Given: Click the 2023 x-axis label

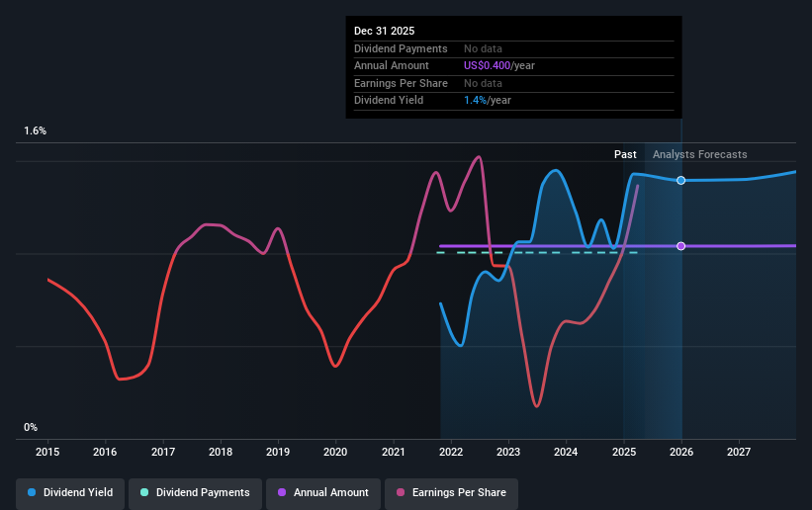Looking at the screenshot, I should tap(508, 452).
